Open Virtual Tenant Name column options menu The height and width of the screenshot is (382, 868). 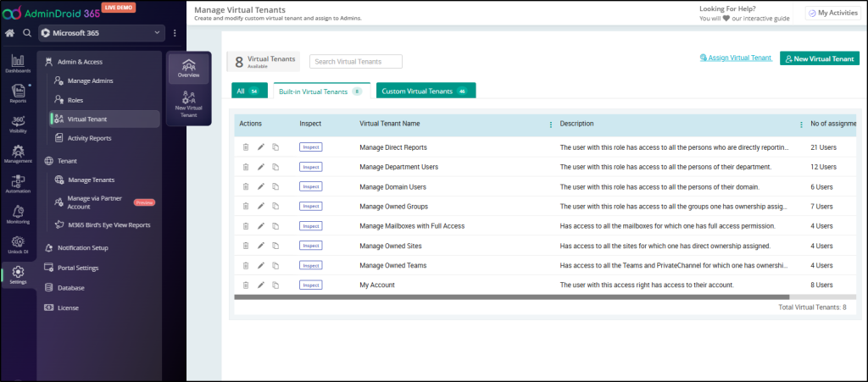pyautogui.click(x=550, y=125)
